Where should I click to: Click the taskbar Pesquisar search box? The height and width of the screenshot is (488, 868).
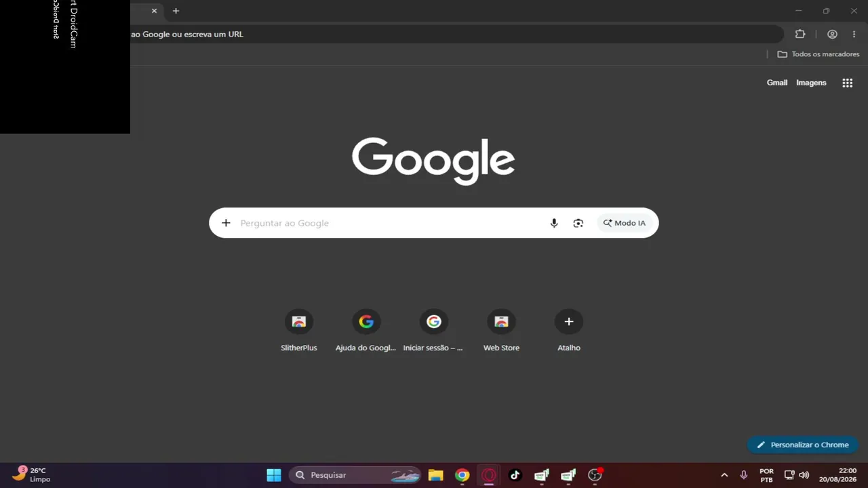[356, 475]
